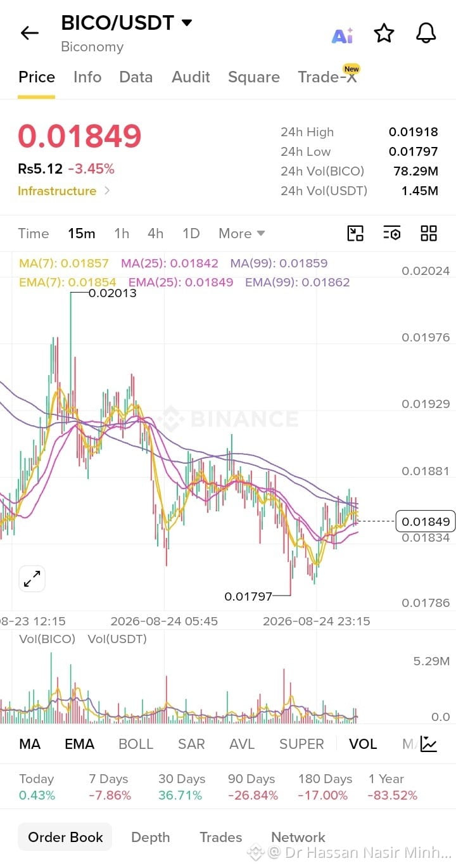Tap the high marker 0.02013

click(112, 293)
